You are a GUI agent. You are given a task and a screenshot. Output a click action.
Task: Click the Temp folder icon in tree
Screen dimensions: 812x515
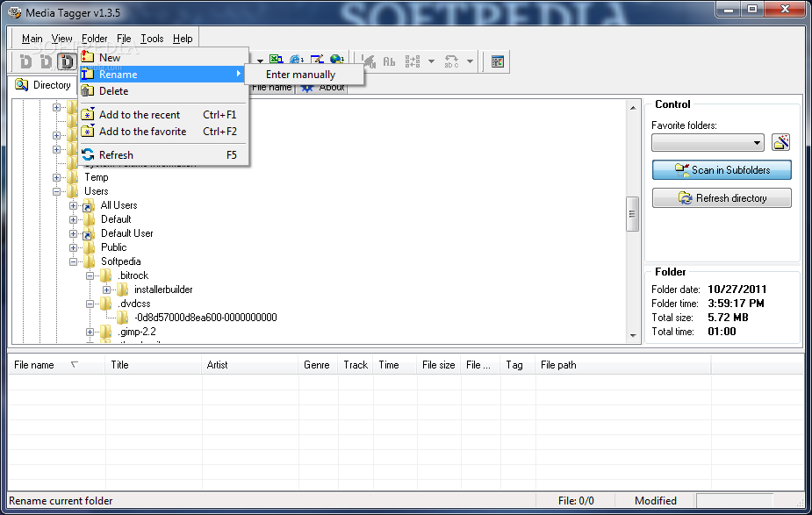coord(73,177)
